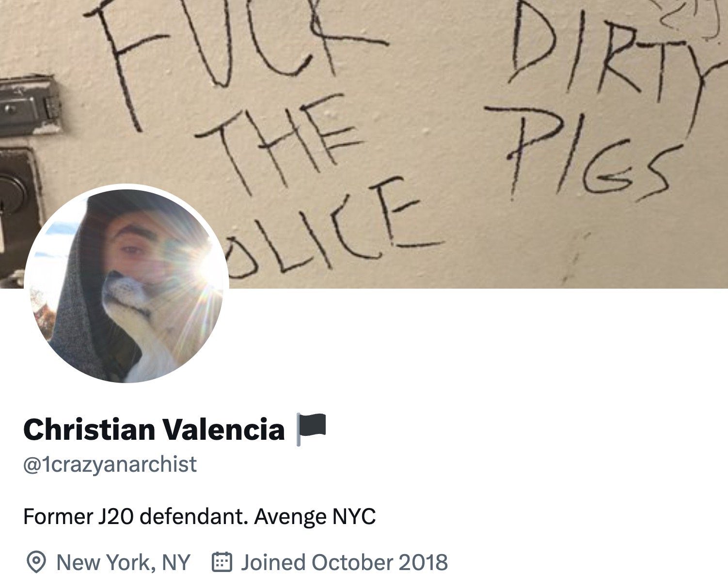This screenshot has width=728, height=587.
Task: Click the @1crazyanarchist handle
Action: tap(110, 464)
